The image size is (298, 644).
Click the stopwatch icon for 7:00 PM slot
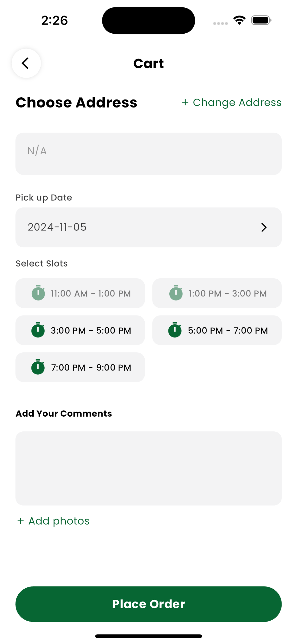tap(38, 367)
